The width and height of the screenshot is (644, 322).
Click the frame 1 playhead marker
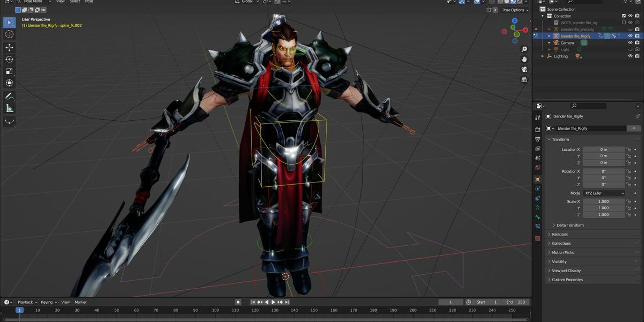tap(19, 310)
